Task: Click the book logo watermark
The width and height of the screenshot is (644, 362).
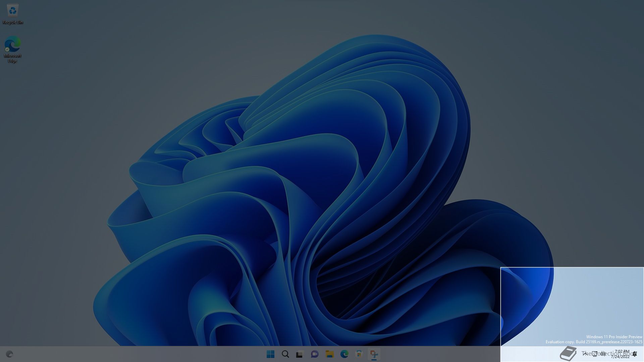Action: pos(568,354)
